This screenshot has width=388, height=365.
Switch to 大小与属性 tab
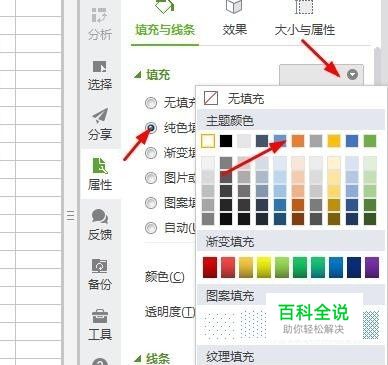coord(305,30)
